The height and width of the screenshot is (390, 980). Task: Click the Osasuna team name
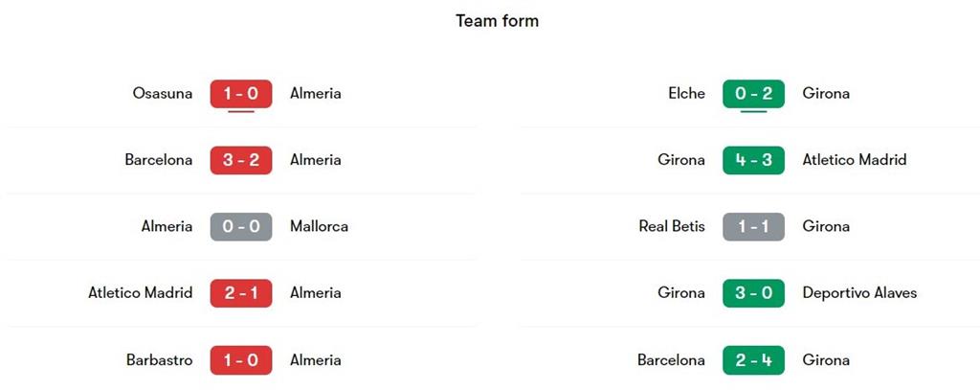[x=163, y=94]
